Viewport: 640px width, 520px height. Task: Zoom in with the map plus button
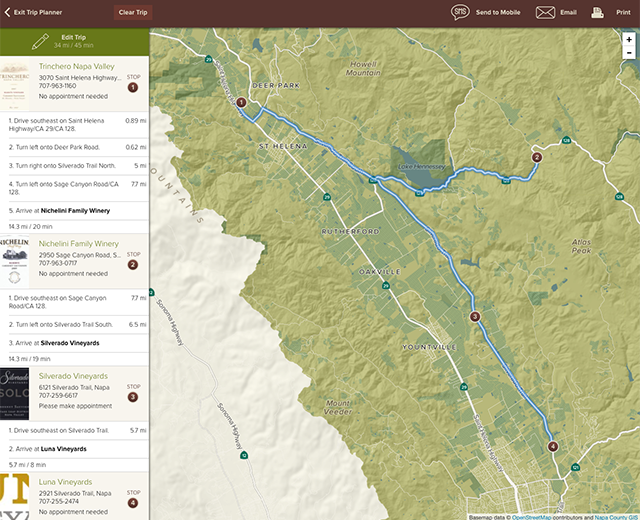(629, 40)
